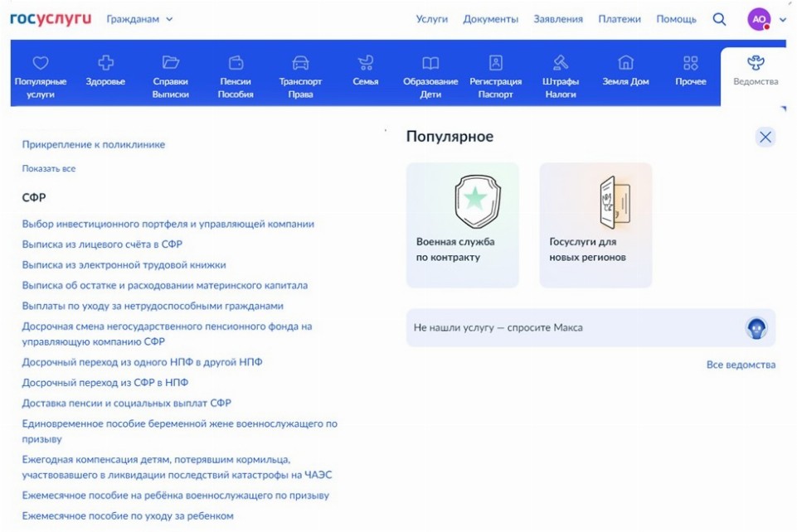Screen dimensions: 797x532
Task: Select the Справки Выписки folder icon
Action: (170, 63)
